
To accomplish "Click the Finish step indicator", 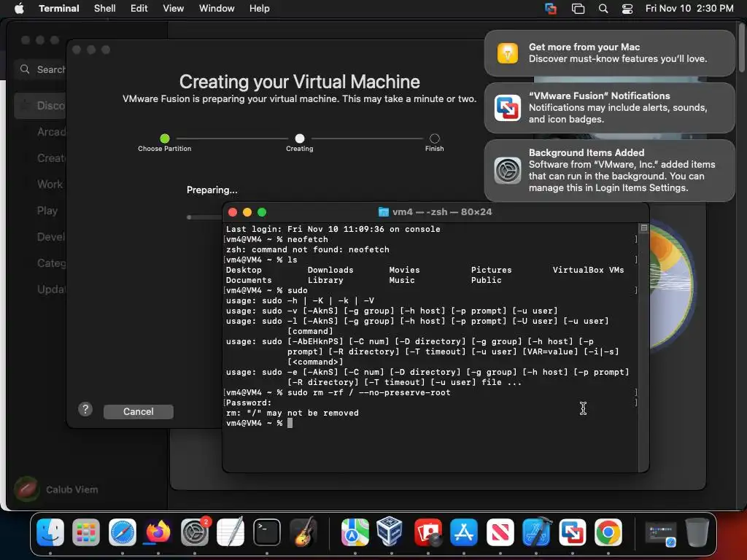I will (x=435, y=139).
